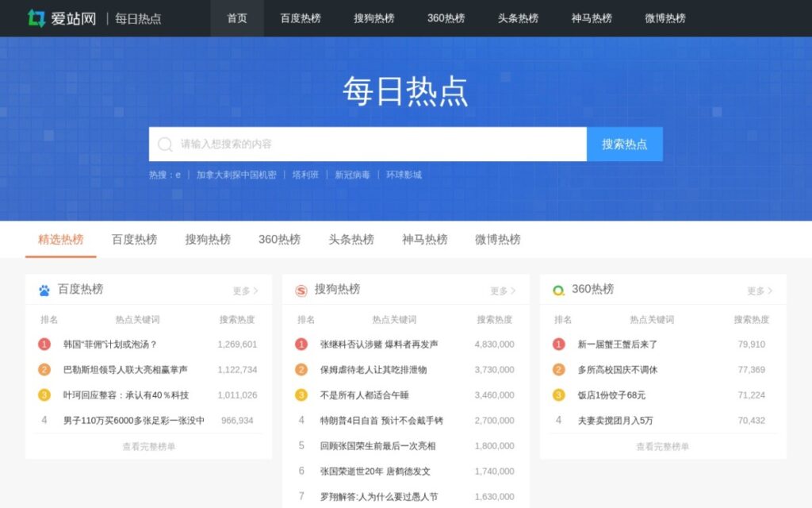This screenshot has height=508, width=812.
Task: Open 神马热榜 in the top navigation
Action: coord(592,18)
